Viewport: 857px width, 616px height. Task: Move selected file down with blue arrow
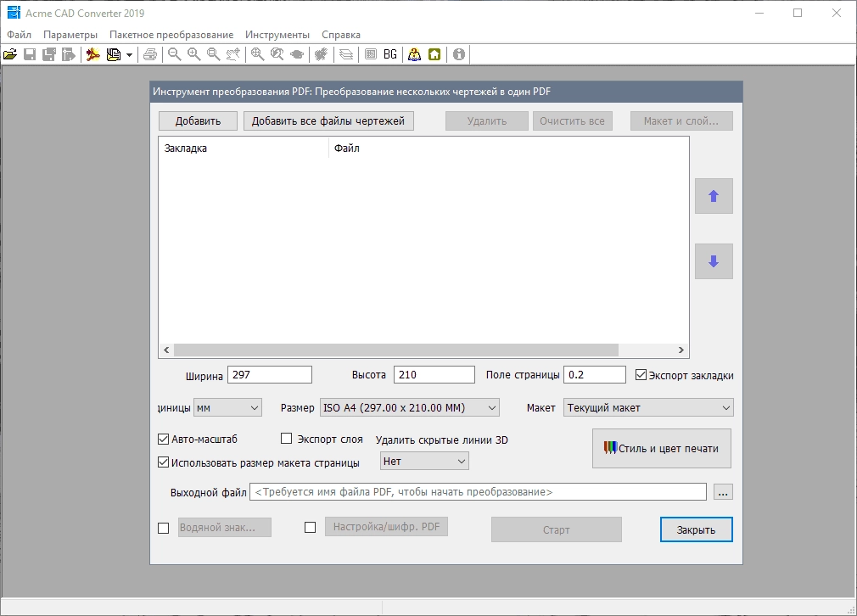click(714, 261)
